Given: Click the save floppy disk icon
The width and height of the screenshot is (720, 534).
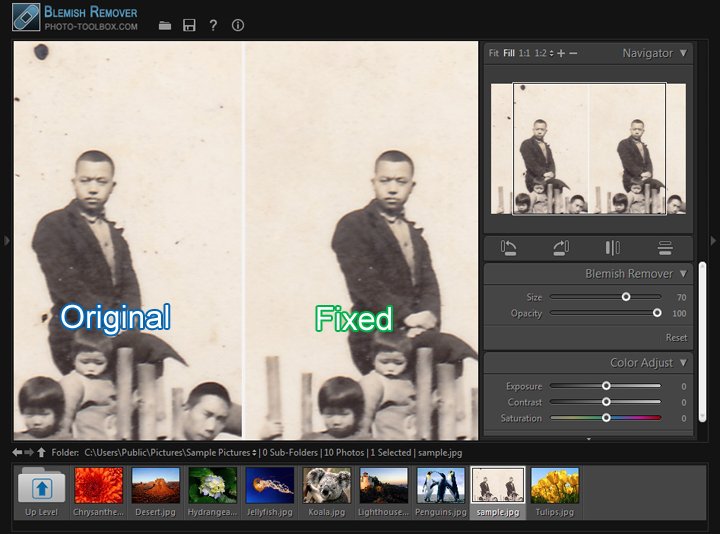Looking at the screenshot, I should (x=189, y=25).
